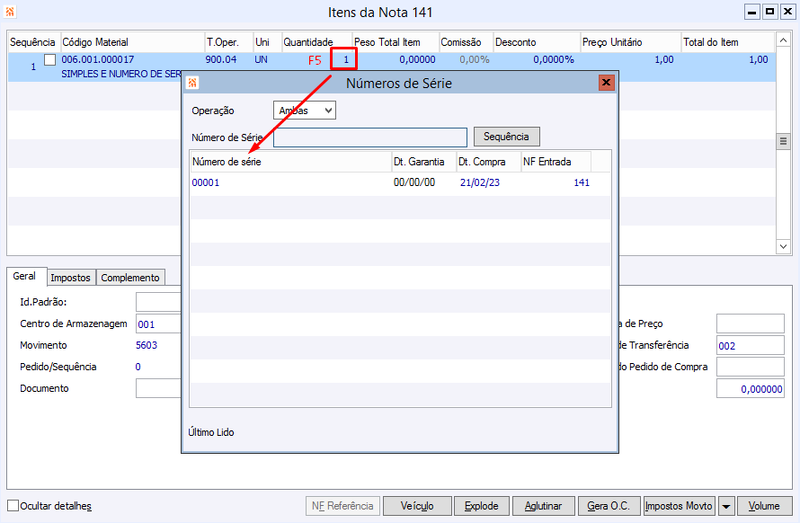Open the Operação dropdown showing Ambas
This screenshot has width=800, height=523.
(x=305, y=110)
